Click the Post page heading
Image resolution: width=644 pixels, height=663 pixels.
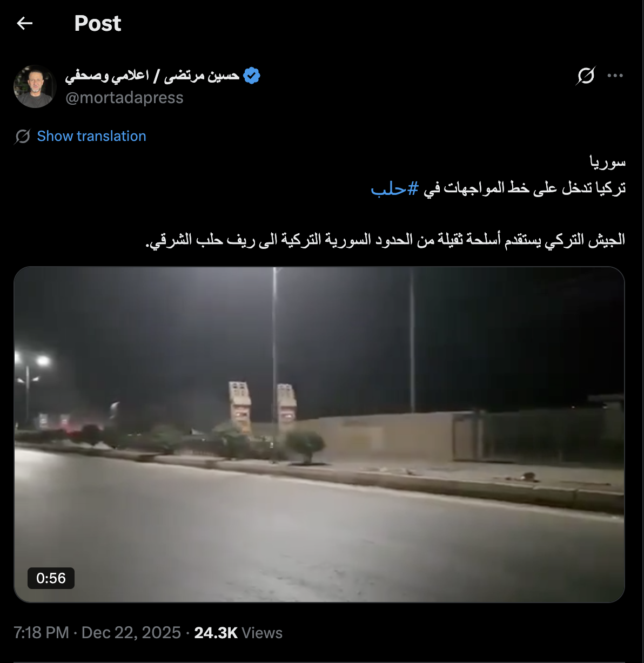(x=98, y=23)
